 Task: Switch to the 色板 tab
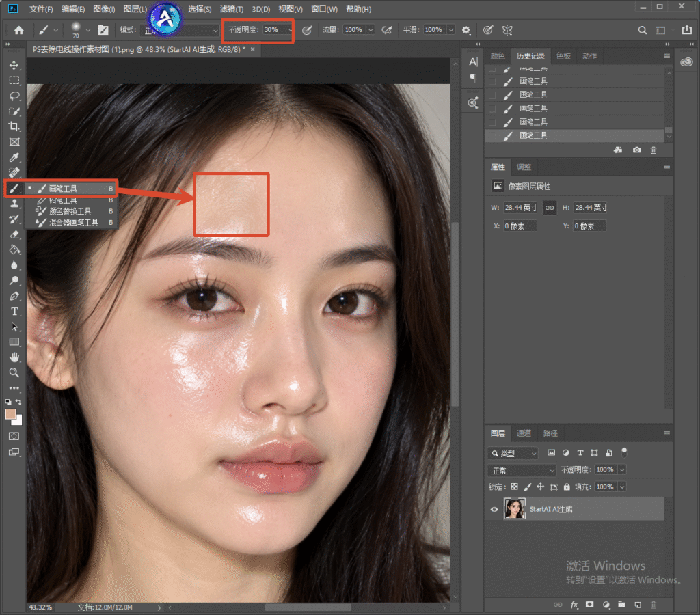563,56
